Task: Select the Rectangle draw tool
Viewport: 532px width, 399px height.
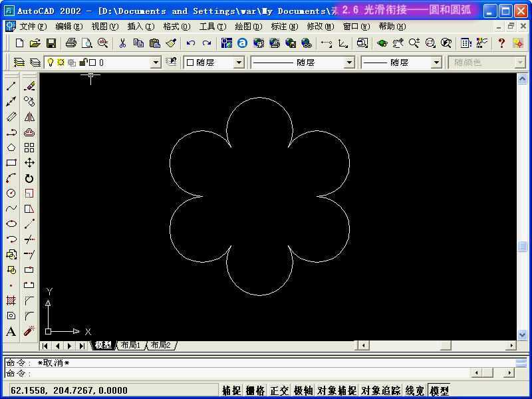Action: pyautogui.click(x=11, y=162)
